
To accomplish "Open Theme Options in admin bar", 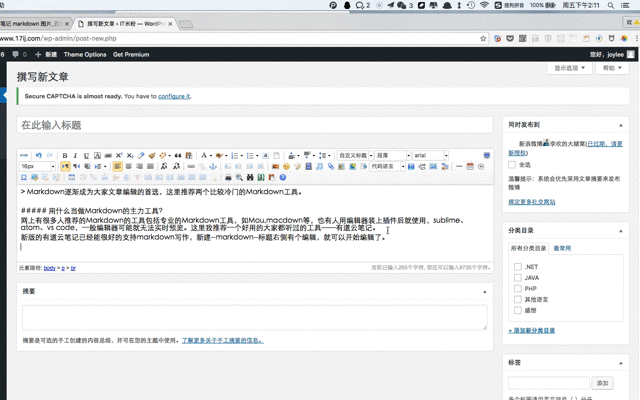I will click(85, 54).
